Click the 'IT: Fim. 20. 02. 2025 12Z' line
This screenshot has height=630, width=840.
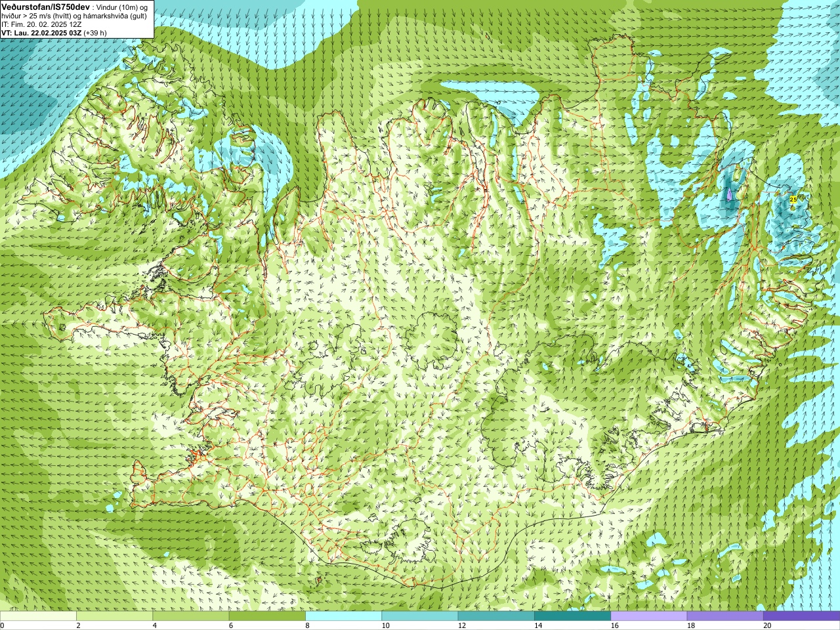pyautogui.click(x=41, y=24)
